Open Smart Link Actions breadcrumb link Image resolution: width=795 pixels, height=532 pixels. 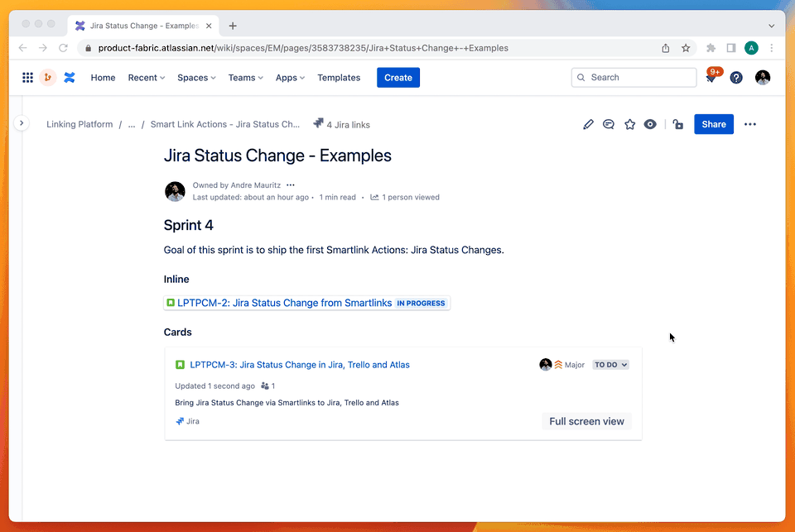coord(225,124)
